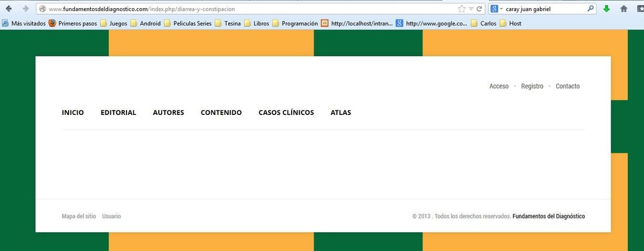Reload the page with the refresh icon

479,9
